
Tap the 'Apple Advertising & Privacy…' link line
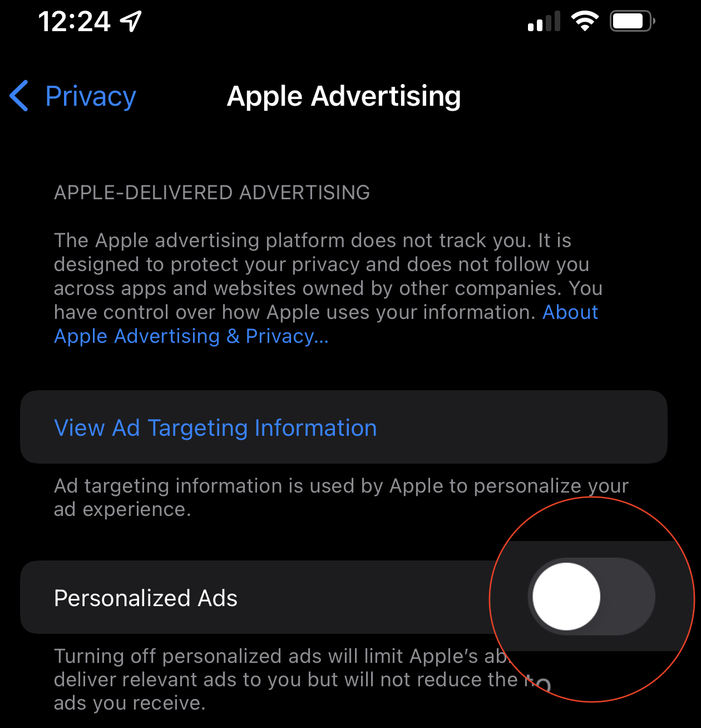tap(191, 336)
